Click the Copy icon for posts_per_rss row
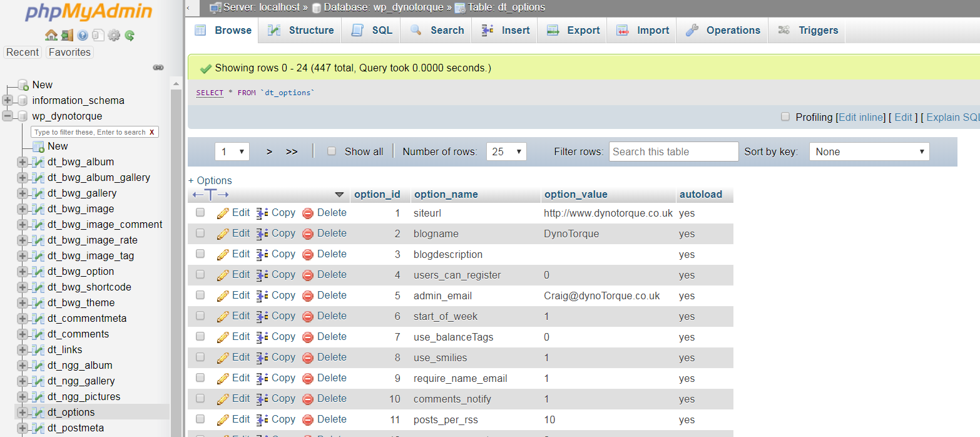980x437 pixels. coord(262,420)
